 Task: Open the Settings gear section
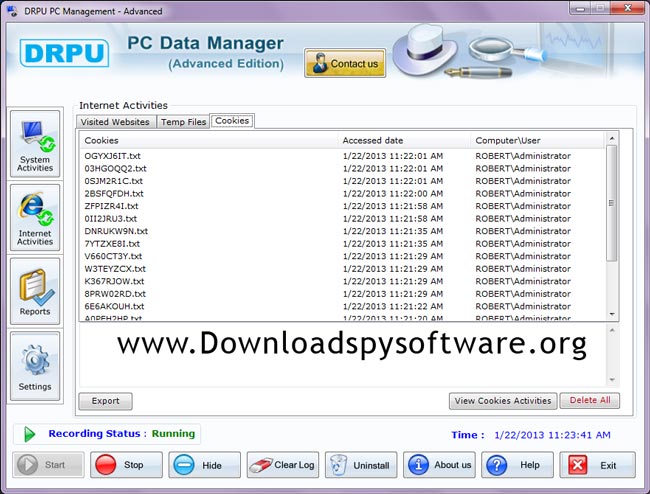[35, 366]
